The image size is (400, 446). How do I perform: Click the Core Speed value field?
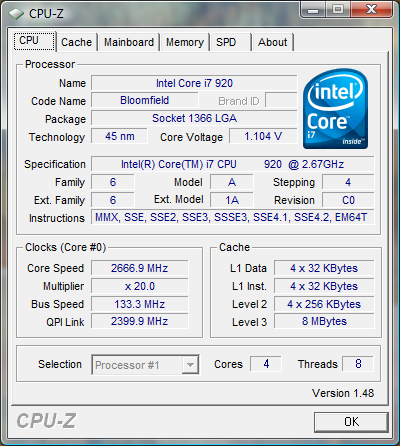140,268
